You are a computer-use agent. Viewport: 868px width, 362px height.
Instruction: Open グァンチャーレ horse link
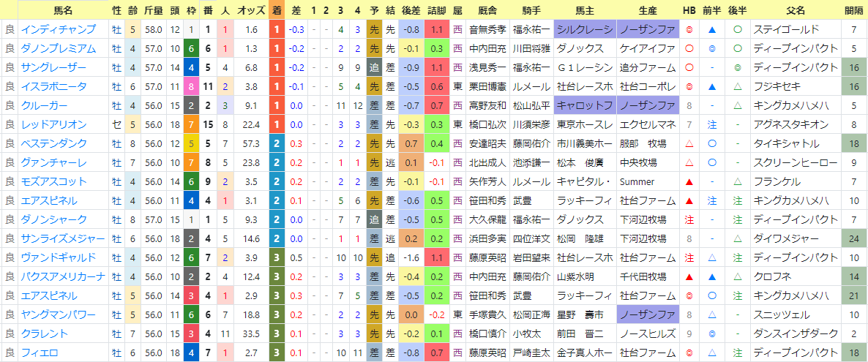coord(53,162)
